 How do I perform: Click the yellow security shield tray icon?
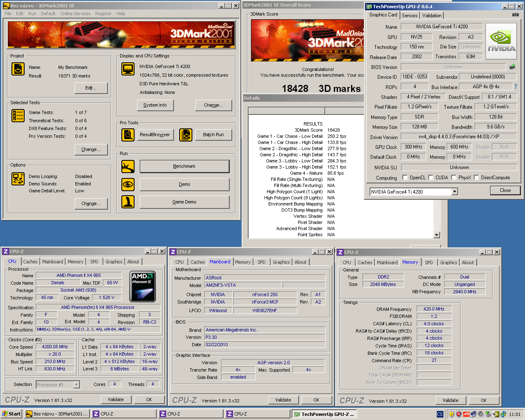pos(451,414)
